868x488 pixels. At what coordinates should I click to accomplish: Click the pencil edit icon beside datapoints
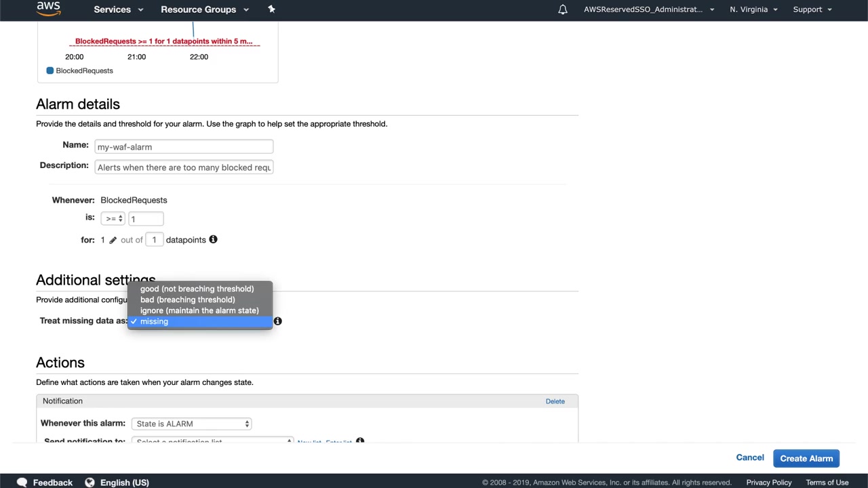(x=113, y=240)
